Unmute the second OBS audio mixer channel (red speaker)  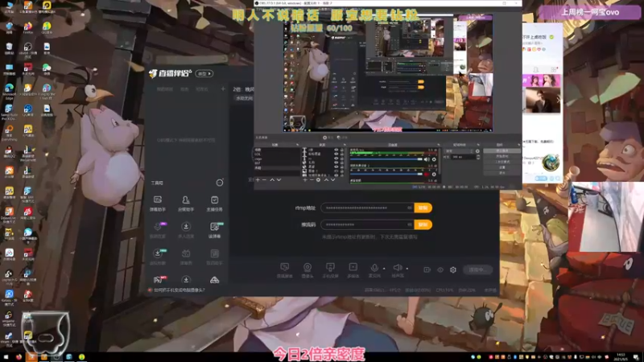427,174
